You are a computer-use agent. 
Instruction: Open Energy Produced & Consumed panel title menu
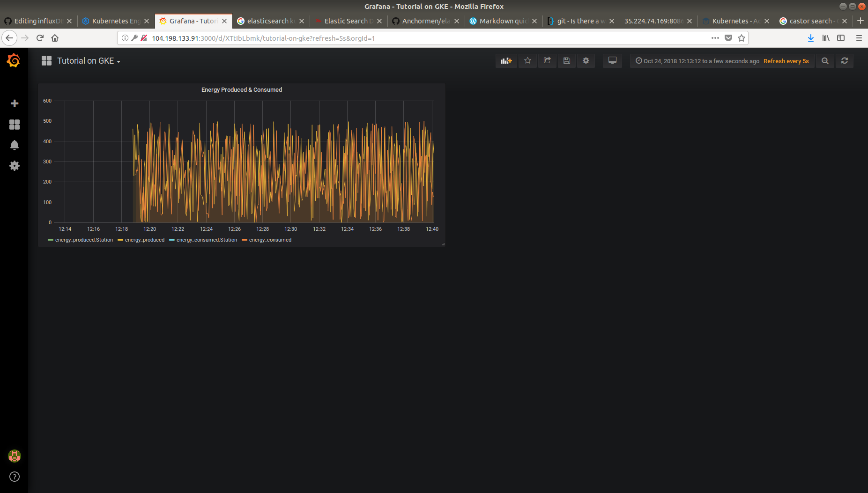click(242, 90)
